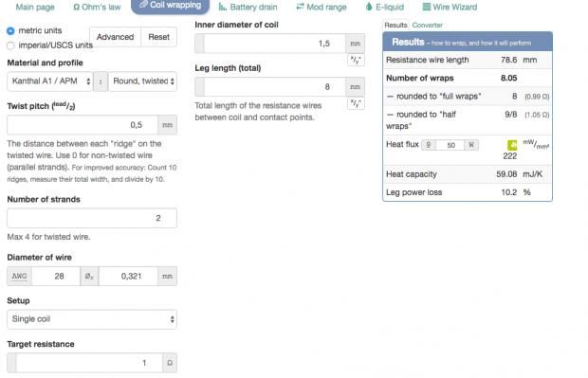588x378 pixels.
Task: Click the yellow-green heat flux color indicator
Action: point(512,145)
